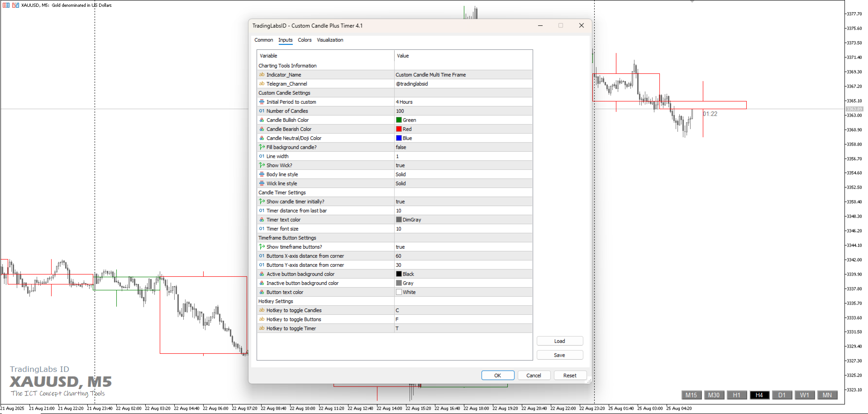This screenshot has height=414, width=868.
Task: Click the boolean icon beside Show Wick?
Action: 262,165
